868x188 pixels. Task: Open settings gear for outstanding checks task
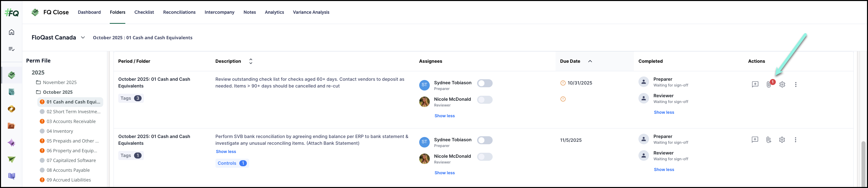pos(782,84)
